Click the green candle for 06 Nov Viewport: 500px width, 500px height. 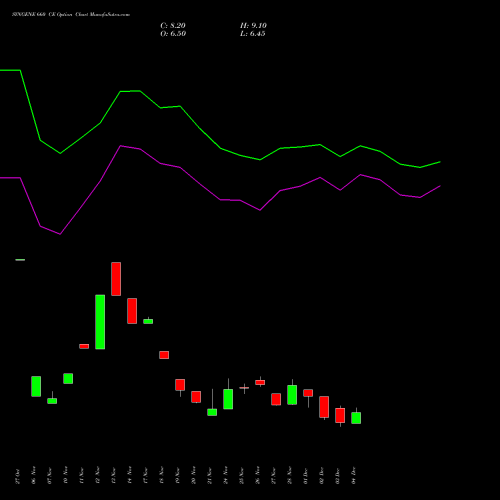click(36, 386)
